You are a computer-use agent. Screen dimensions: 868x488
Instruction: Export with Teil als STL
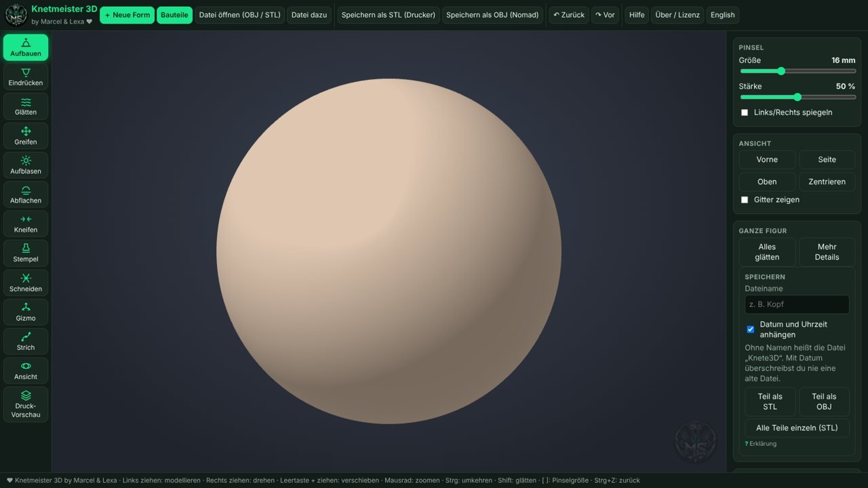tap(770, 402)
